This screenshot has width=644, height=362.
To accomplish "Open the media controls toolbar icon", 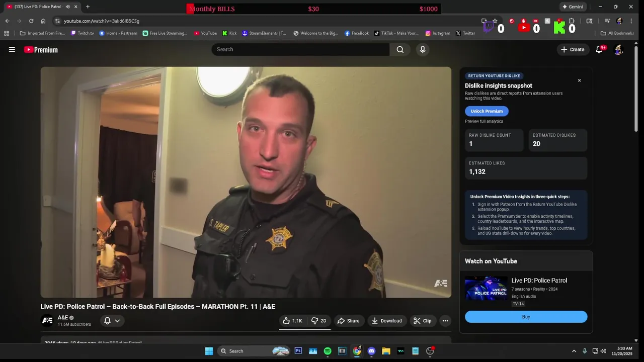I will (607, 21).
